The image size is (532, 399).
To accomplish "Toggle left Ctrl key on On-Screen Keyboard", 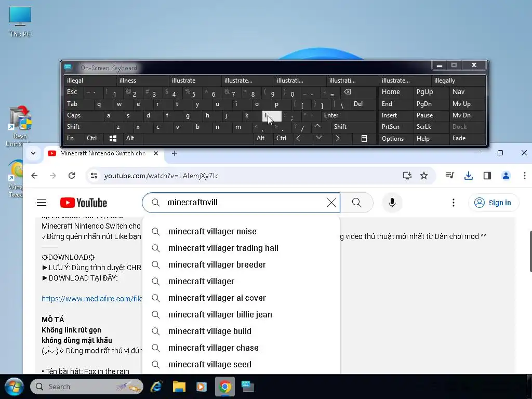I will [94, 138].
